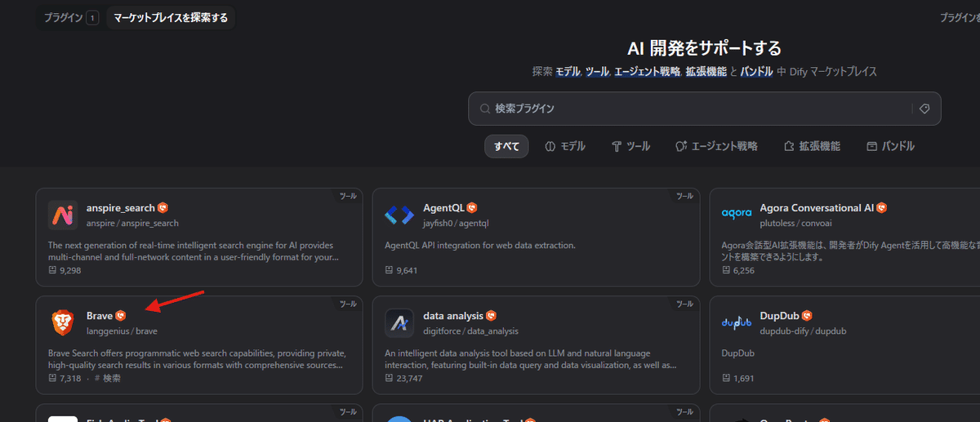Viewport: 980px width, 422px height.
Task: Click the AgentQL plugin logo
Action: [x=399, y=215]
